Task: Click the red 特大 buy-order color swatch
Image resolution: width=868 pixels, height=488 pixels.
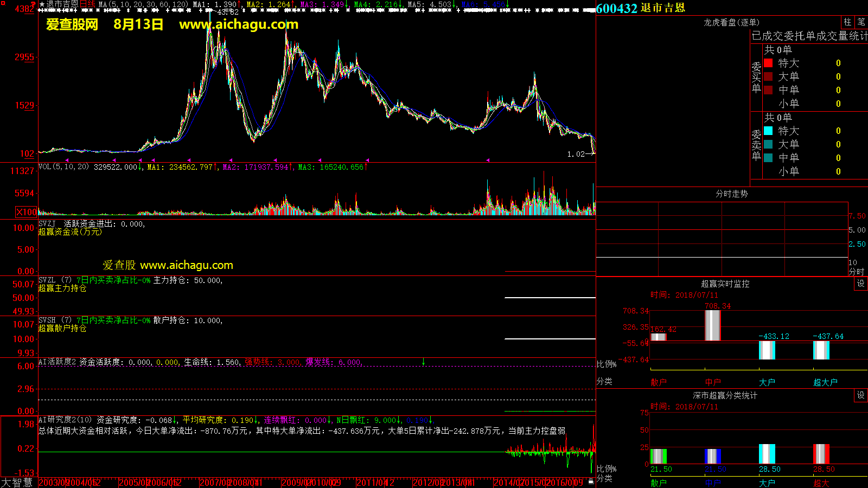Action: click(768, 63)
